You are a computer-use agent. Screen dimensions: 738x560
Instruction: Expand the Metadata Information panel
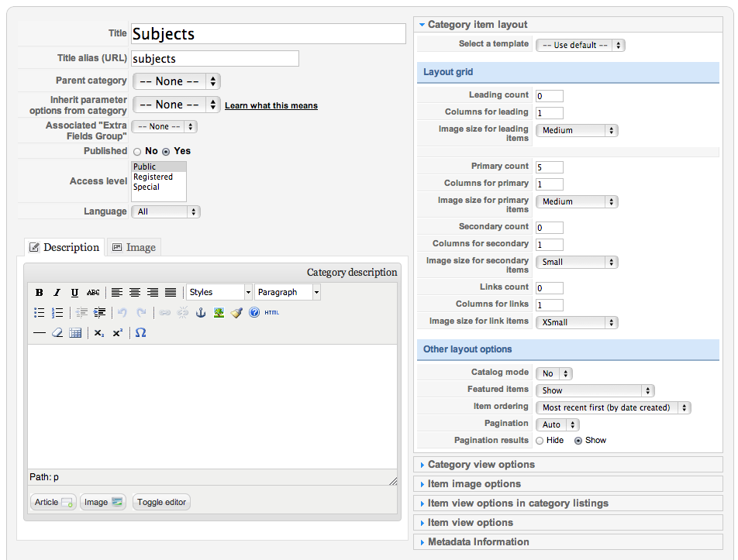click(x=568, y=541)
